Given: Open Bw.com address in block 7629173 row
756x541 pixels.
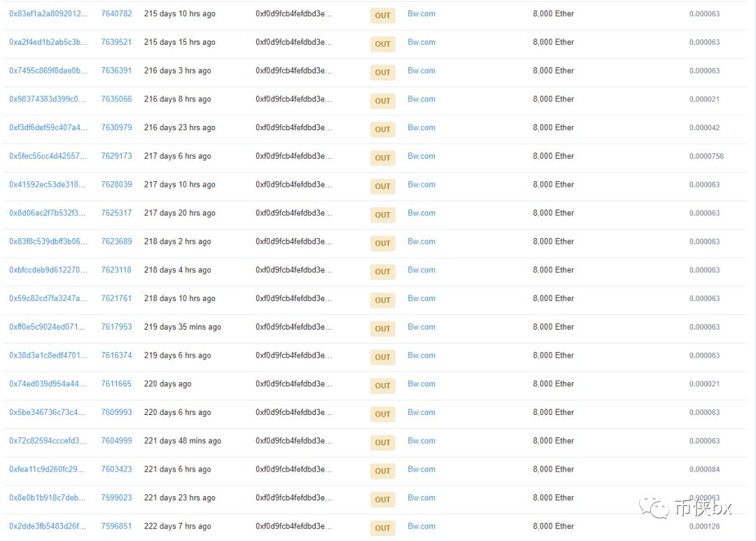Looking at the screenshot, I should 421,156.
